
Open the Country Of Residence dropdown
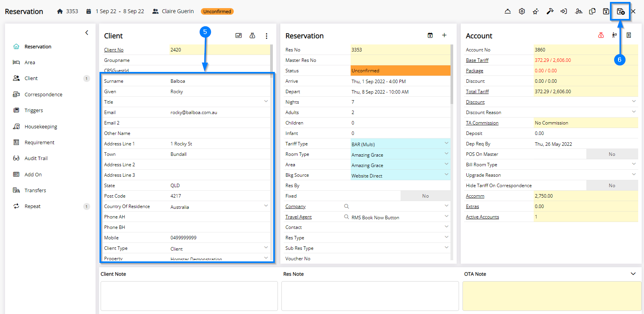point(266,206)
